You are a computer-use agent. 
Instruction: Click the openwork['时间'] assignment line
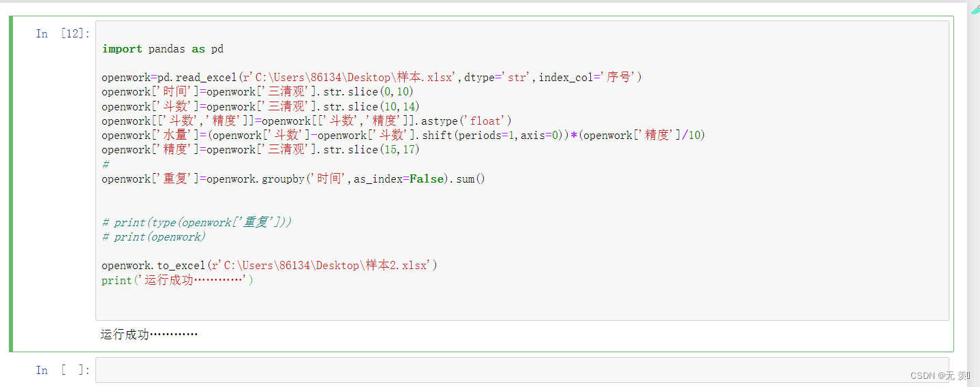(258, 92)
